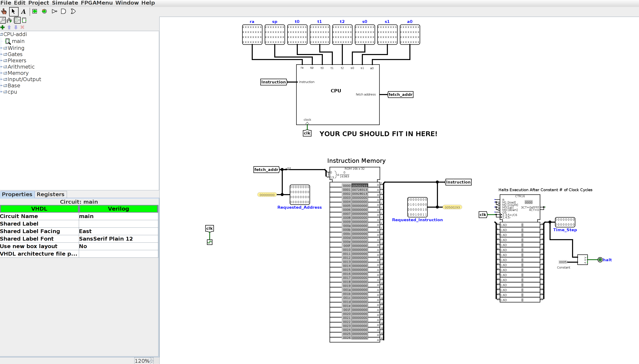639x364 pixels.
Task: Open the File menu
Action: [6, 3]
